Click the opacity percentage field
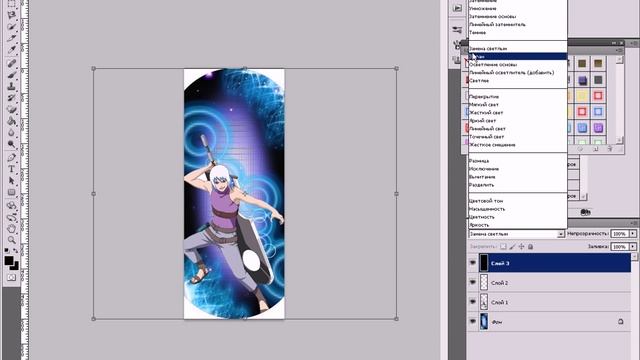Screen dimensions: 640x360 click(x=620, y=233)
